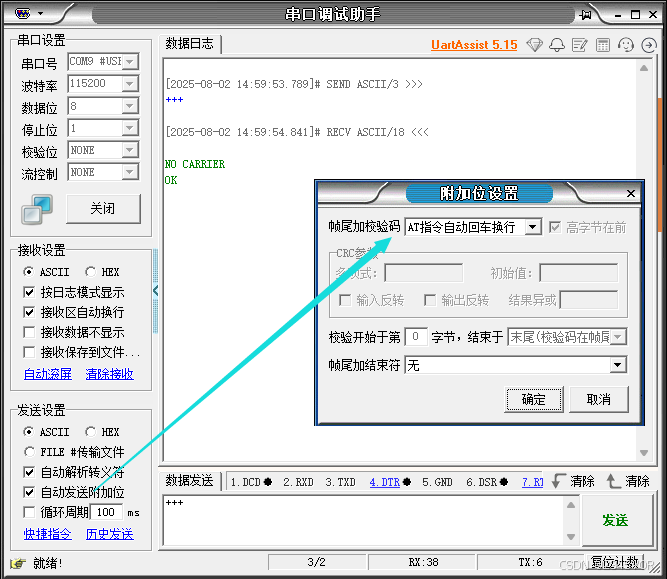This screenshot has height=579, width=667.
Task: Click the 1.DCD signal indicator
Action: [x=251, y=482]
